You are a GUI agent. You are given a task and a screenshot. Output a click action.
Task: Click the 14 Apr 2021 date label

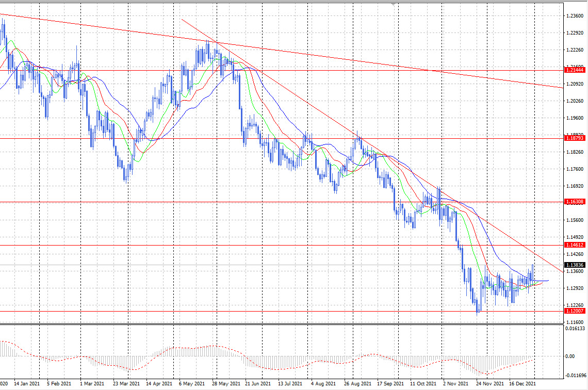[159, 384]
